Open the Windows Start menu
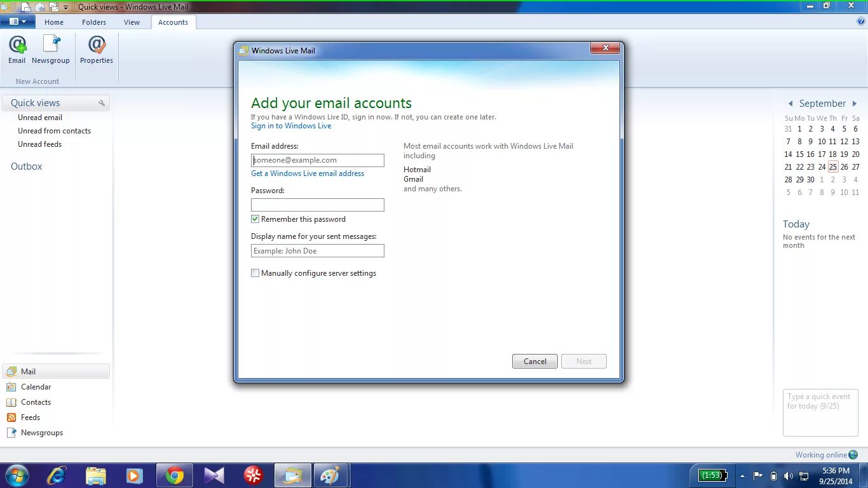The height and width of the screenshot is (488, 868). click(x=17, y=475)
